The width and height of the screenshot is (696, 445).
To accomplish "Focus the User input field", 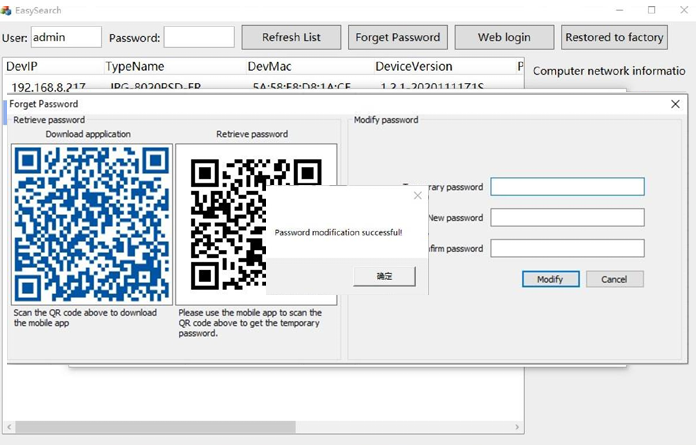I will click(66, 38).
